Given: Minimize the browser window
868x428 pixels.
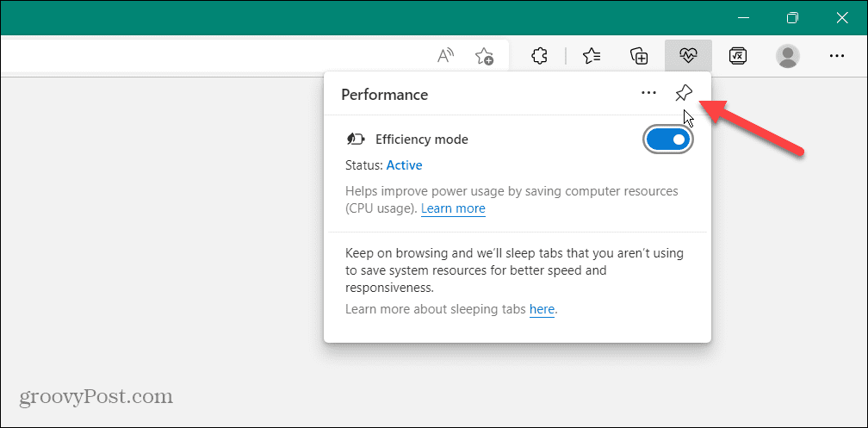Looking at the screenshot, I should click(x=744, y=17).
